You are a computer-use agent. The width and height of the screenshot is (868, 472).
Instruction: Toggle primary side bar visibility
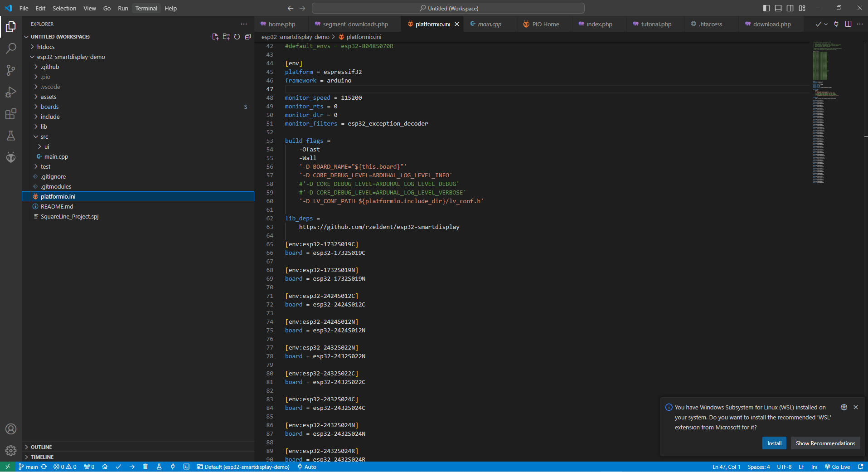766,8
